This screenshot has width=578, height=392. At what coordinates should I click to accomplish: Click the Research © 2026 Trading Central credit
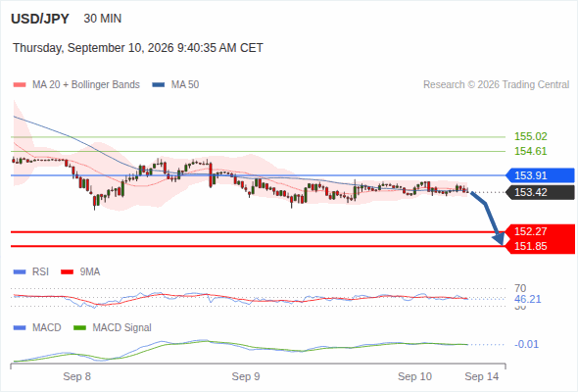coord(496,85)
